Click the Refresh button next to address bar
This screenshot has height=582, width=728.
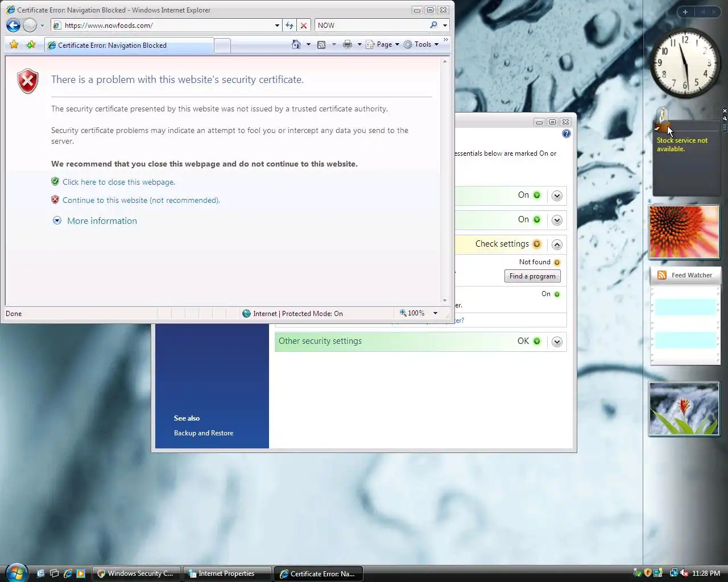click(x=289, y=26)
